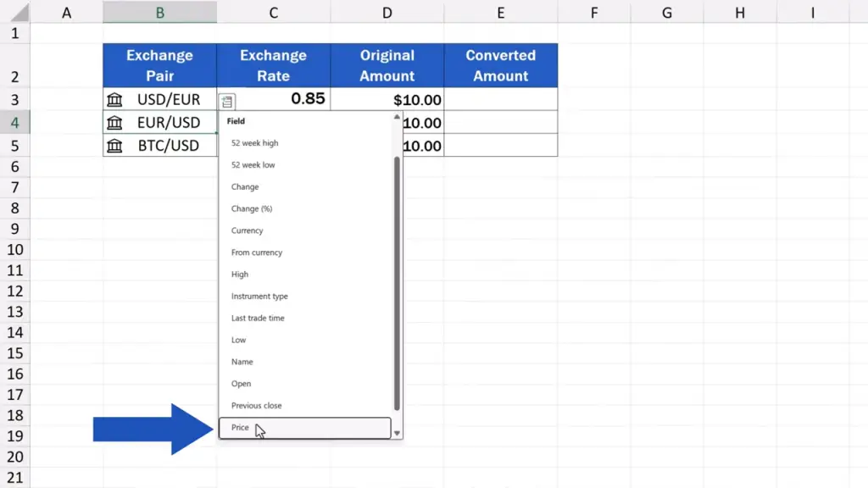Click the bank icon in the EUR/USD cell
This screenshot has width=868, height=488.
pyautogui.click(x=114, y=123)
